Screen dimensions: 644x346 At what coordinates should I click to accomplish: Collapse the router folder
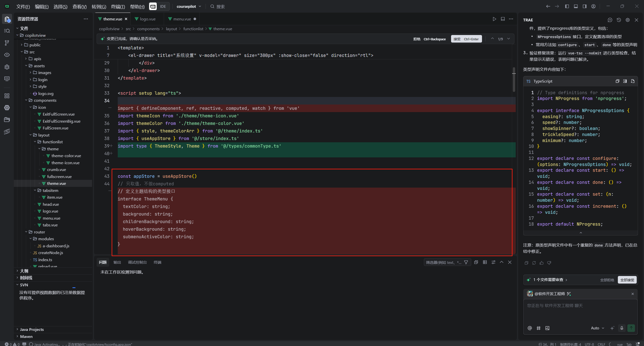[39, 232]
